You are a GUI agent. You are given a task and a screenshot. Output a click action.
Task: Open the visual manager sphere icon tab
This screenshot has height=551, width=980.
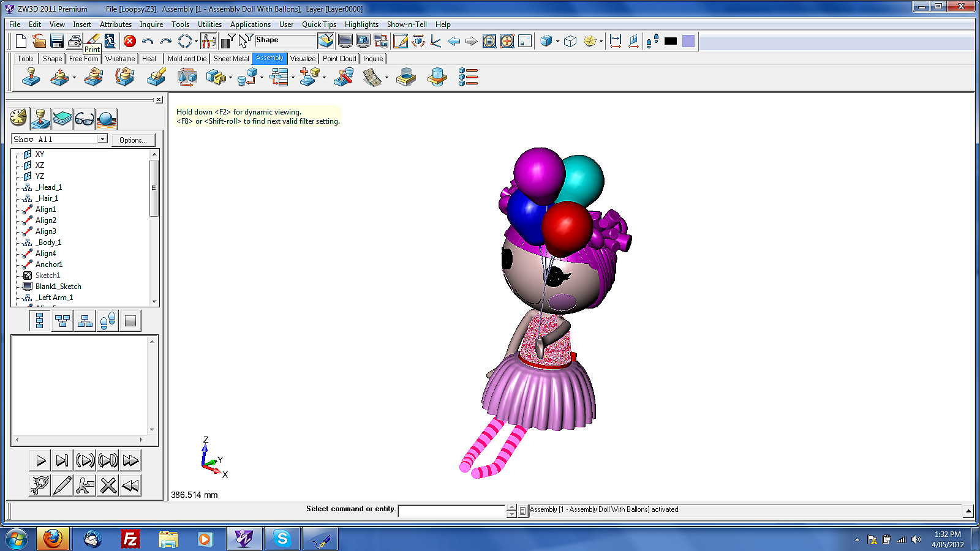pyautogui.click(x=107, y=118)
